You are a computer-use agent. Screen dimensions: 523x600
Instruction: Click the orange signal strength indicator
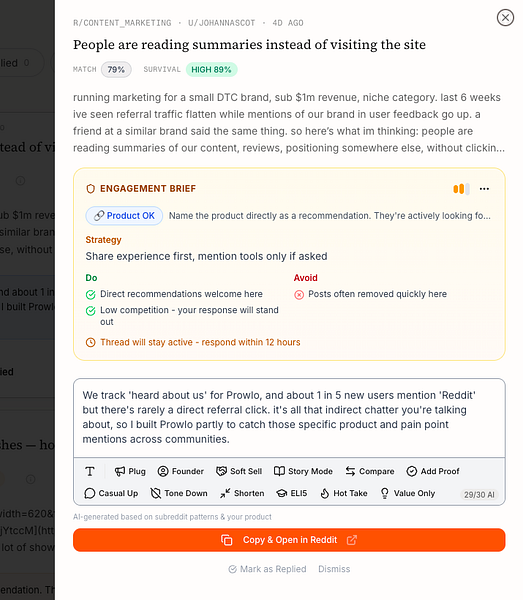461,189
